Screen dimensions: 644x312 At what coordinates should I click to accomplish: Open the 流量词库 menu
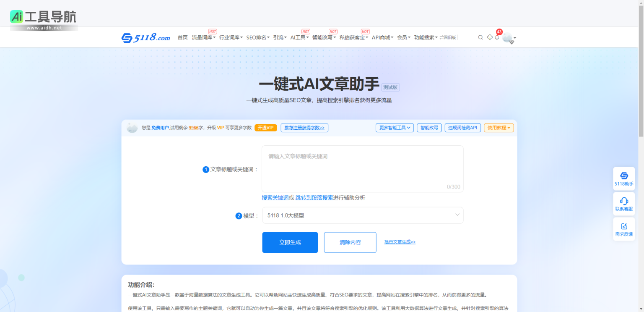coord(203,37)
